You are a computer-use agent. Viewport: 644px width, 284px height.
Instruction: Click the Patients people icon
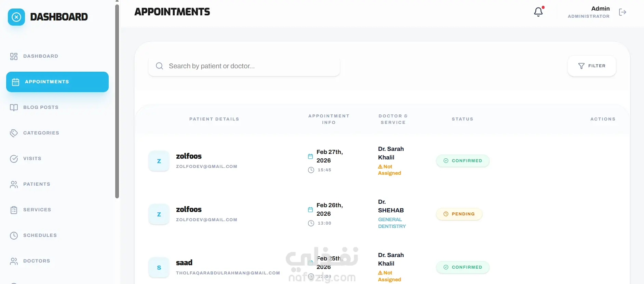pyautogui.click(x=14, y=184)
